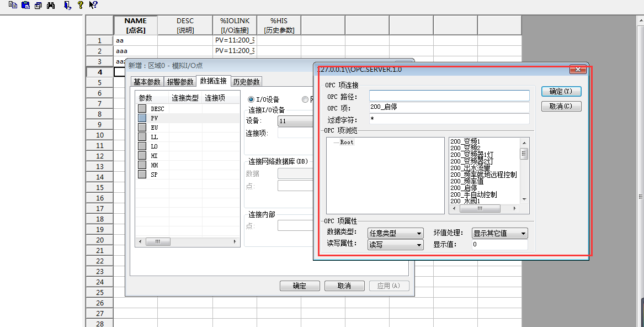Select 200_手自动控制 in the item list
The width and height of the screenshot is (644, 327).
click(473, 194)
